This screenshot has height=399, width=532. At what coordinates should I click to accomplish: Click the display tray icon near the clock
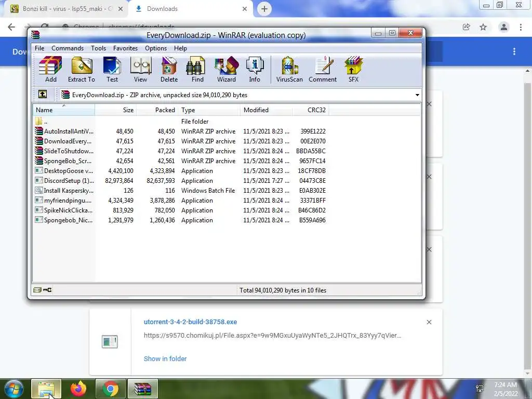pyautogui.click(x=480, y=389)
